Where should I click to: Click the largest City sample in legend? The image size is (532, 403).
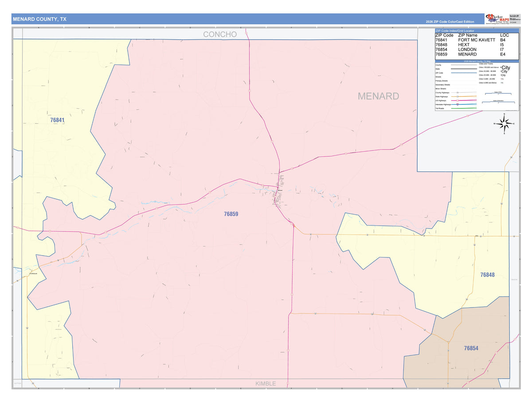point(505,67)
